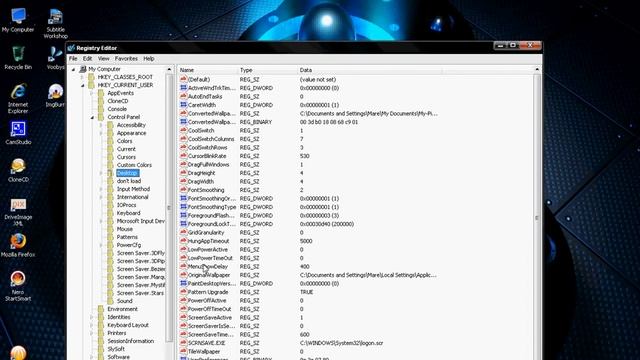
Task: Launch Mozilla Firefox desktop icon
Action: (18, 245)
